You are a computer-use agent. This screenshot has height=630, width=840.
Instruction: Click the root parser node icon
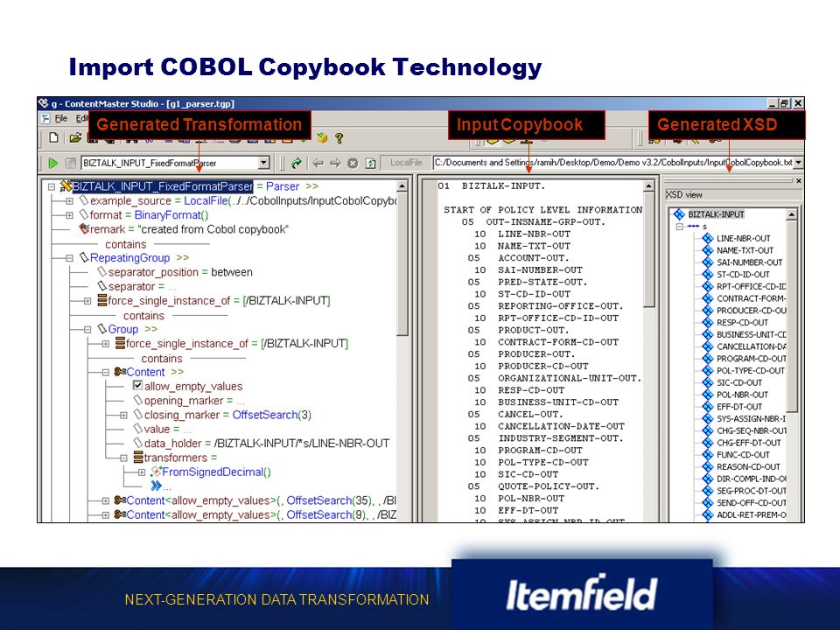tap(66, 185)
